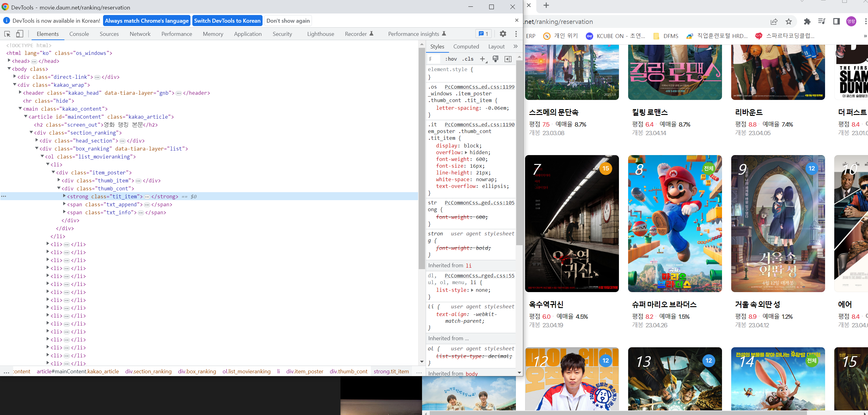Select div.box_ranking in the breadcrumb bar
The height and width of the screenshot is (415, 868).
[197, 371]
